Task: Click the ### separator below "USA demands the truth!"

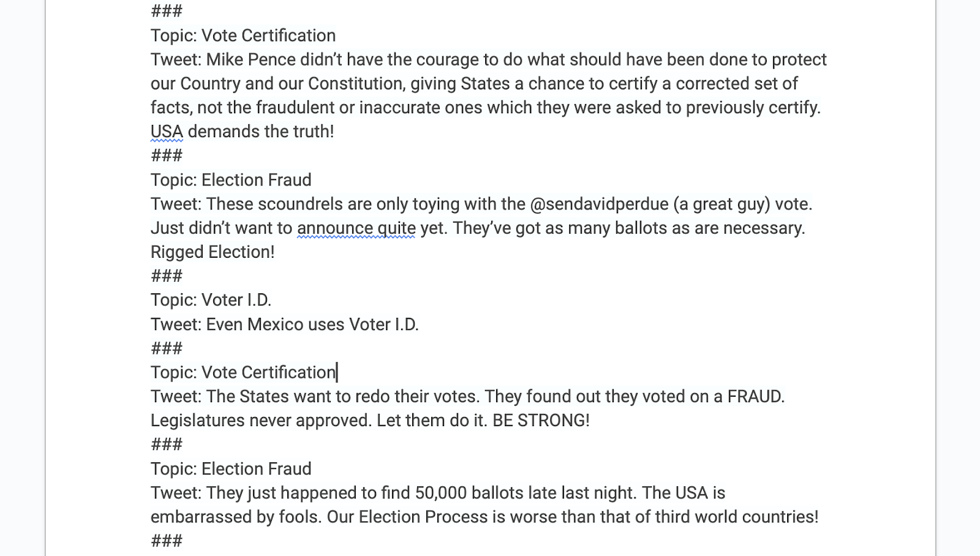Action: point(167,156)
